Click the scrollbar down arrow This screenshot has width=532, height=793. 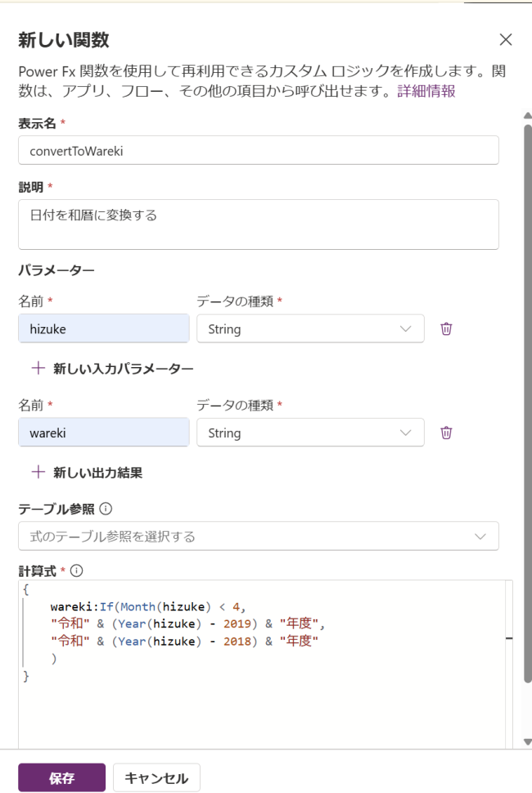(527, 741)
